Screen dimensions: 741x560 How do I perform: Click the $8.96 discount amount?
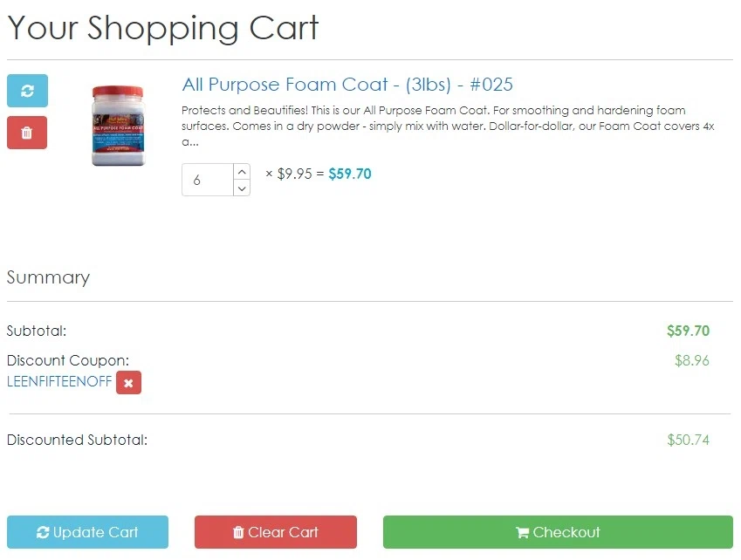pyautogui.click(x=691, y=359)
